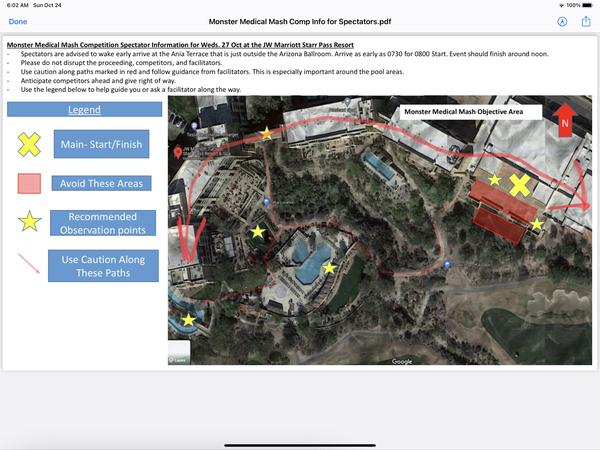The image size is (600, 450).
Task: Tap the Main- Start/Finish legend box
Action: click(100, 145)
